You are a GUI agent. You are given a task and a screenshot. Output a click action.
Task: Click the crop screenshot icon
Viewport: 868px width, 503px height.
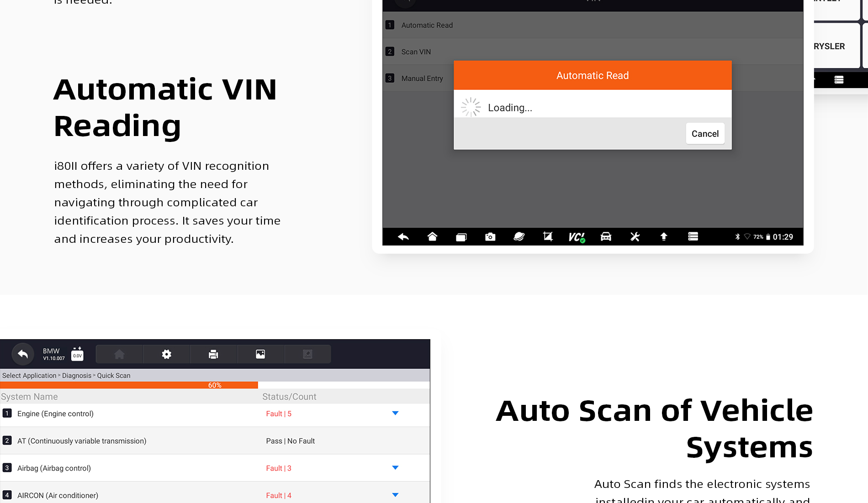[x=548, y=237]
